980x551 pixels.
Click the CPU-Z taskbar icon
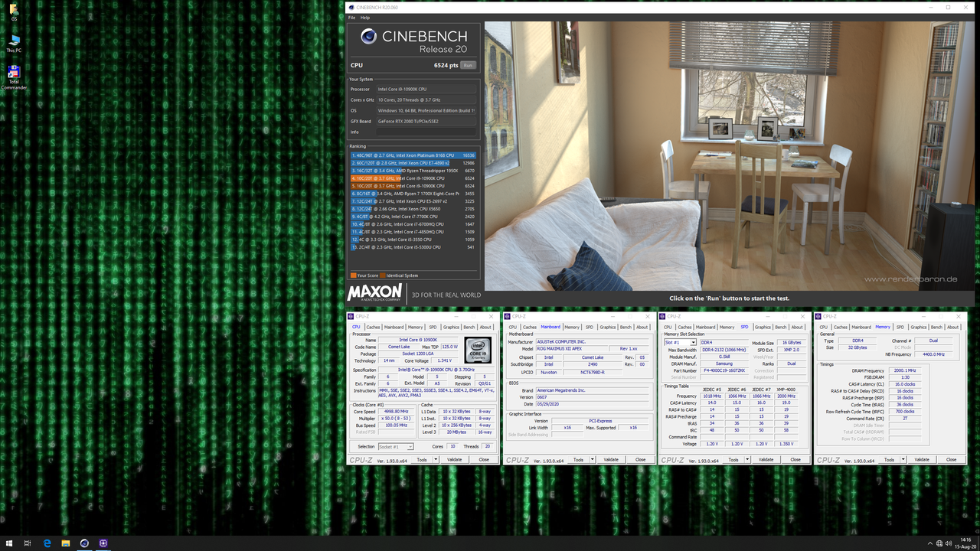point(103,543)
